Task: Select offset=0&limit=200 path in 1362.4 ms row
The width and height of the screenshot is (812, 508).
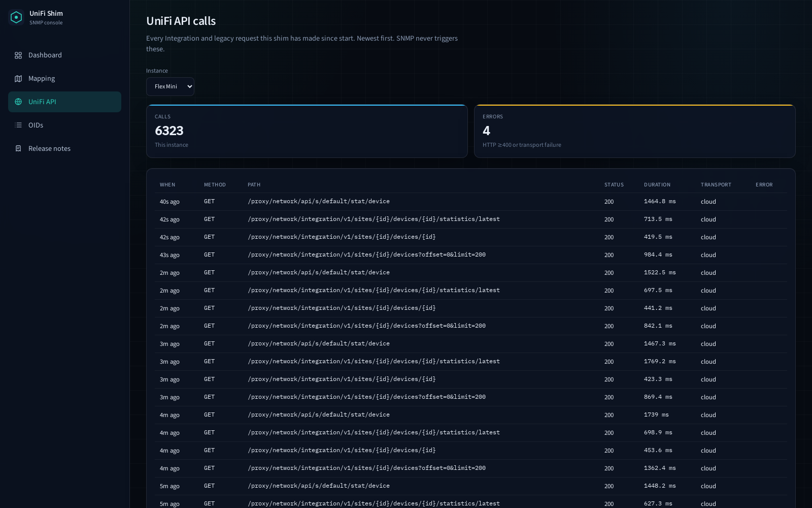Action: coord(366,468)
